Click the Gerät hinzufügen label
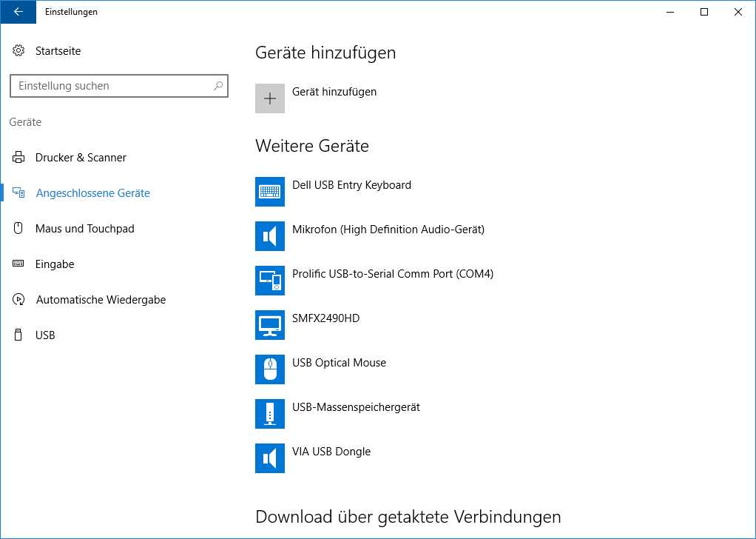 [x=334, y=92]
